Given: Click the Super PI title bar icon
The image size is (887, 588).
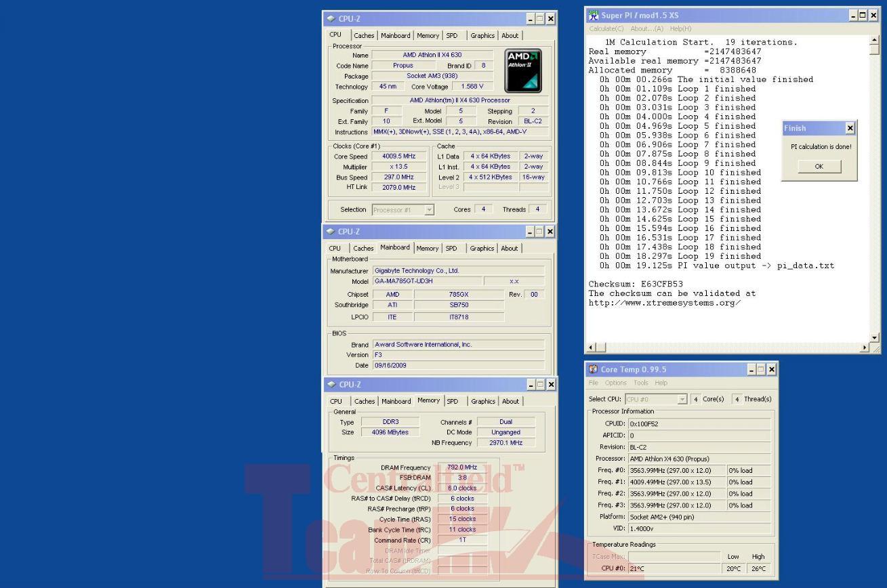Looking at the screenshot, I should point(593,15).
